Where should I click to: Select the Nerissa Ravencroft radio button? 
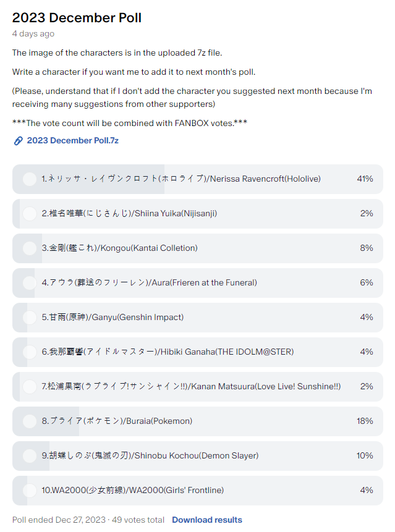(x=29, y=179)
